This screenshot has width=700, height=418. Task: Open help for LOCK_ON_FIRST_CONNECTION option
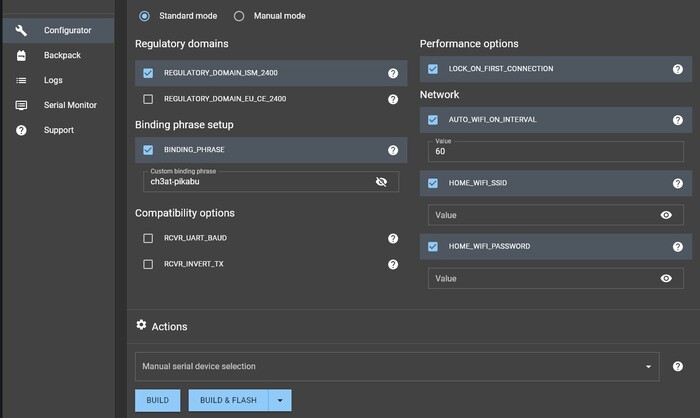pyautogui.click(x=678, y=69)
